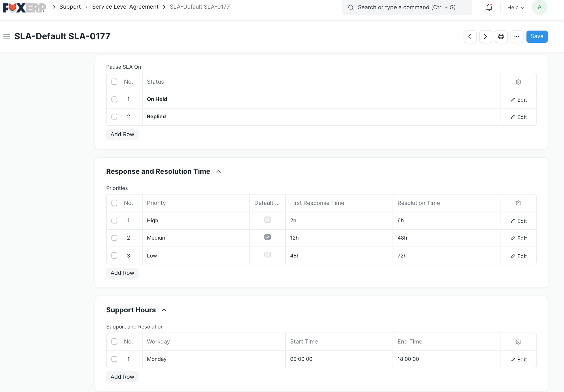Open the print icon button

501,36
